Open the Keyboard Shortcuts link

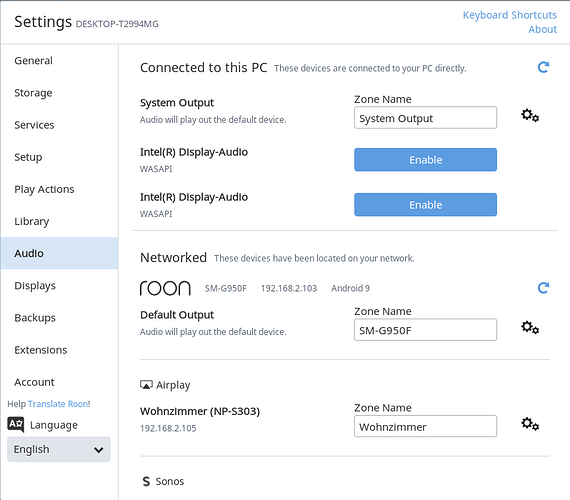[x=510, y=15]
